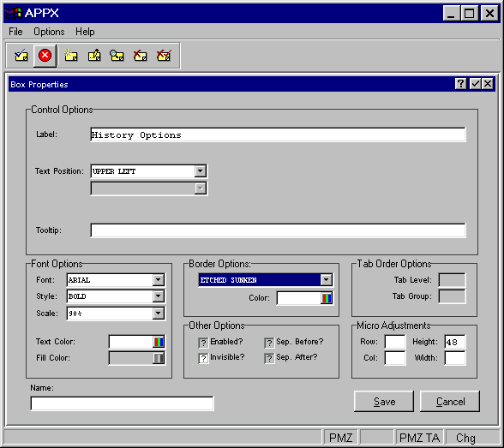Close the Box Properties dialog
This screenshot has height=448, width=504.
pos(488,84)
